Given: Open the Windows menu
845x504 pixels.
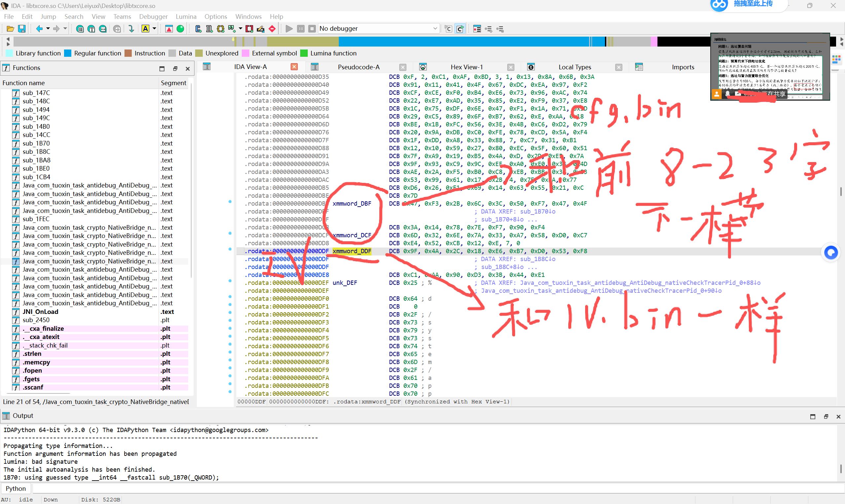Looking at the screenshot, I should pyautogui.click(x=248, y=16).
